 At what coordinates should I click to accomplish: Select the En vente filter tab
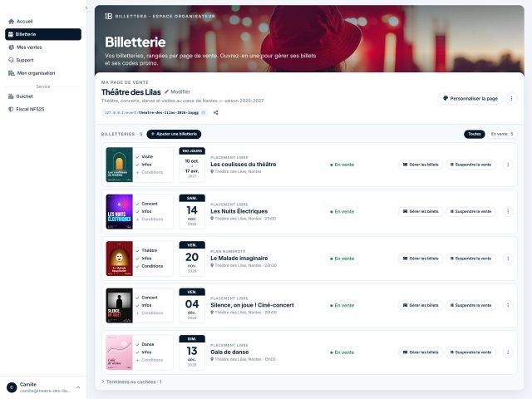click(502, 134)
